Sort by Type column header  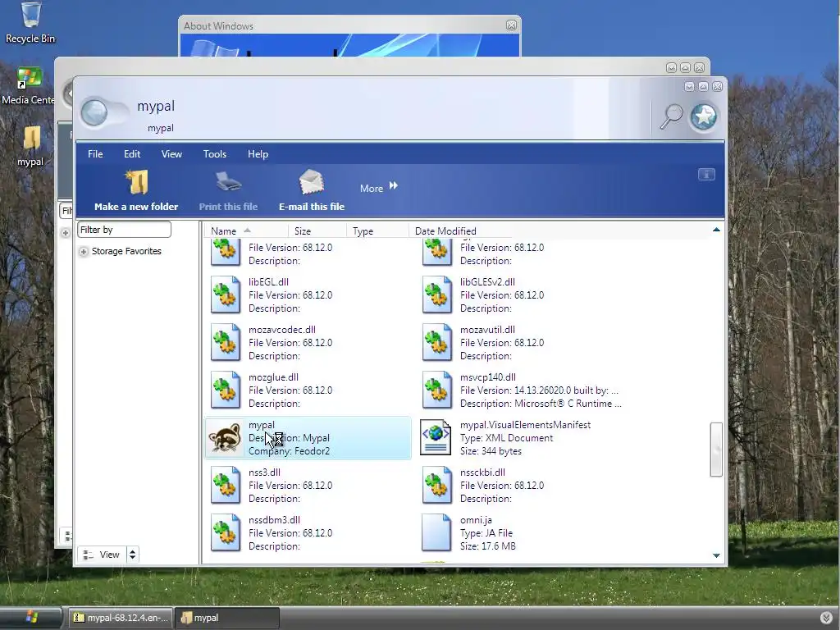coord(377,231)
